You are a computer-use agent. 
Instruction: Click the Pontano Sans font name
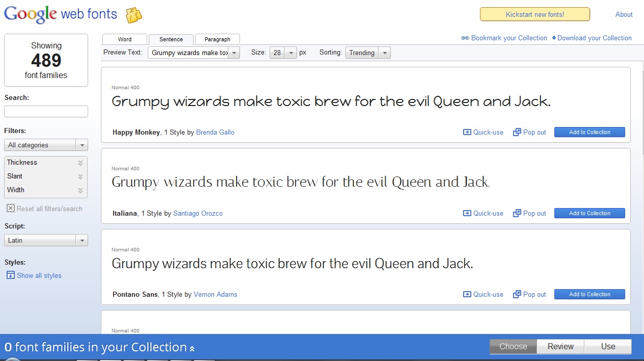pos(135,294)
